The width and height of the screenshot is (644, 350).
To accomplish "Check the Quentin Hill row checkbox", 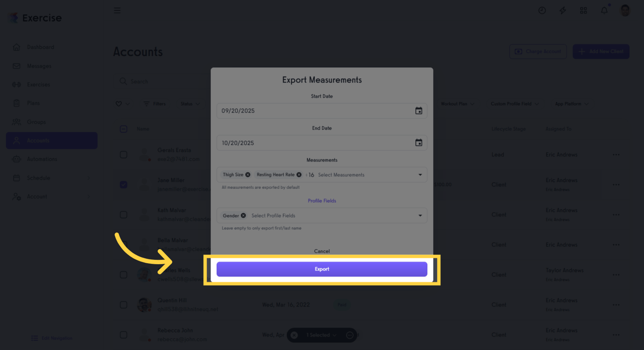I will click(123, 304).
